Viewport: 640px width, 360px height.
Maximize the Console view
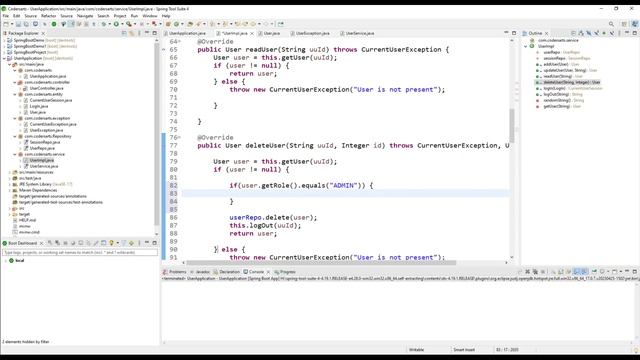pyautogui.click(x=635, y=271)
